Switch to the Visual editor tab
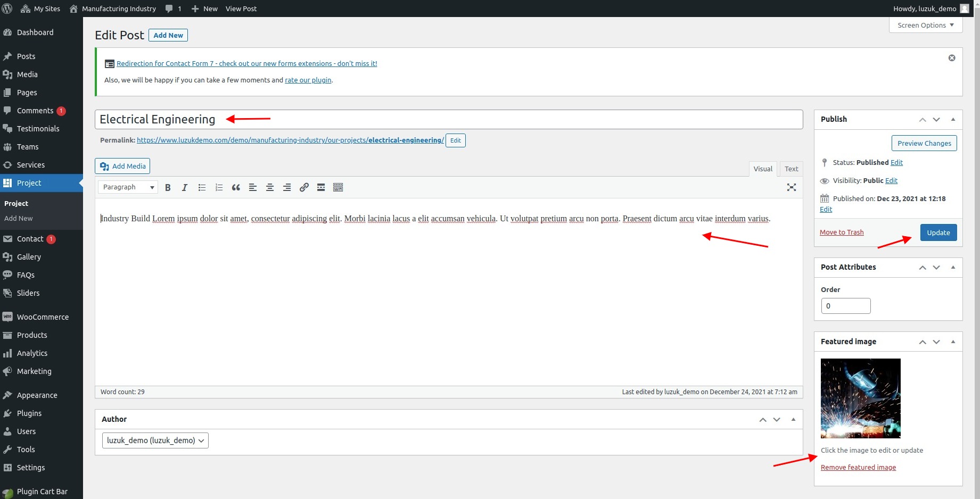Viewport: 980px width, 499px height. [763, 169]
